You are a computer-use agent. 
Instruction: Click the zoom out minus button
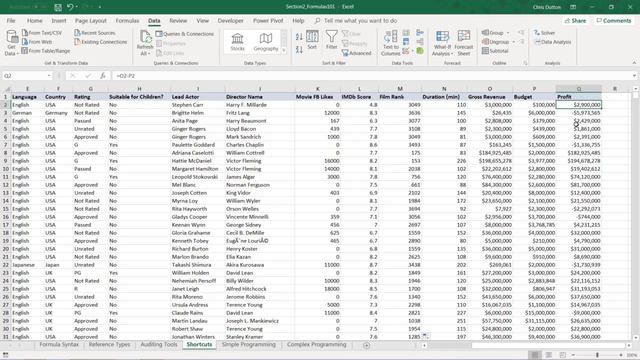[x=573, y=355]
